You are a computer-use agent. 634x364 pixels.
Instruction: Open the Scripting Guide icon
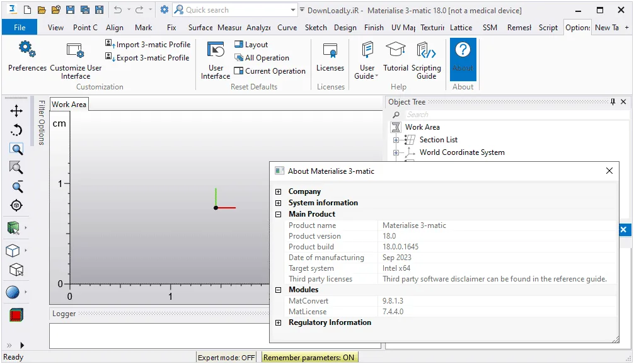pos(426,50)
